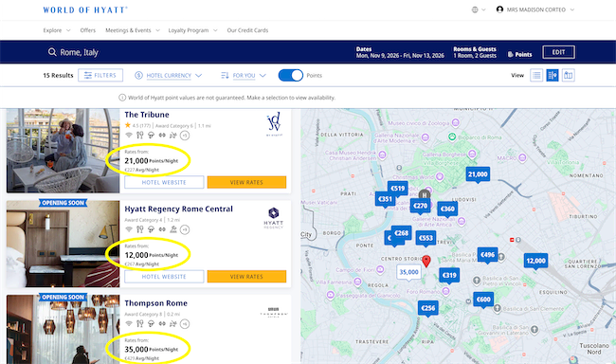Switch to map-only view
The image size is (616, 364).
568,75
